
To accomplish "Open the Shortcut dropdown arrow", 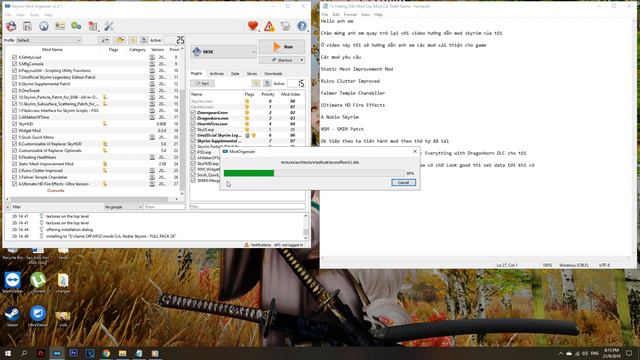I will pos(302,60).
